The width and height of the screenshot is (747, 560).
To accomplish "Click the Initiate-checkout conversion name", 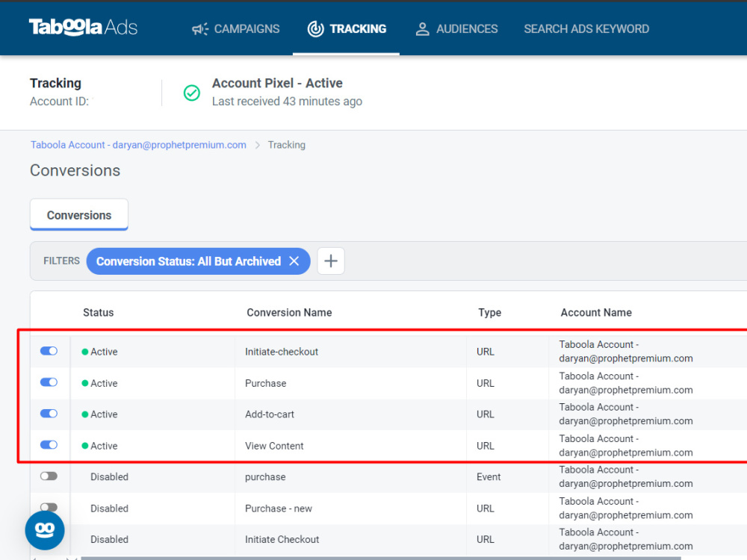I will point(282,352).
